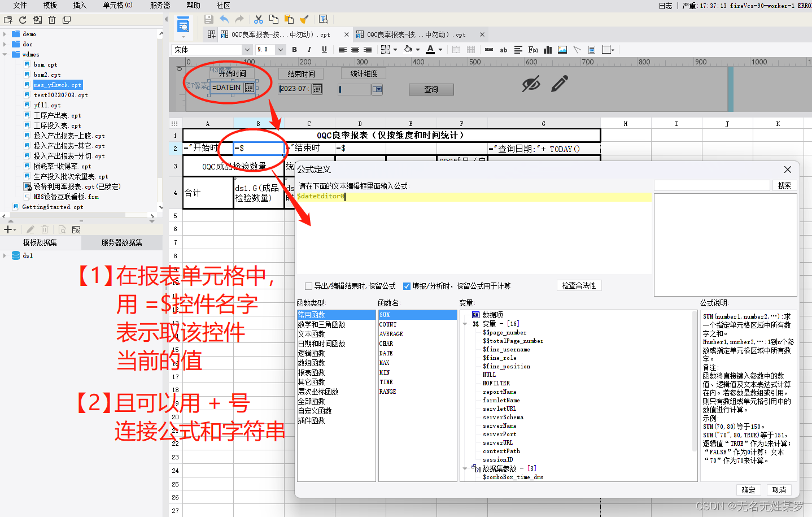Close the second OQC良率报表 tab
Image resolution: width=812 pixels, height=517 pixels.
(x=482, y=34)
